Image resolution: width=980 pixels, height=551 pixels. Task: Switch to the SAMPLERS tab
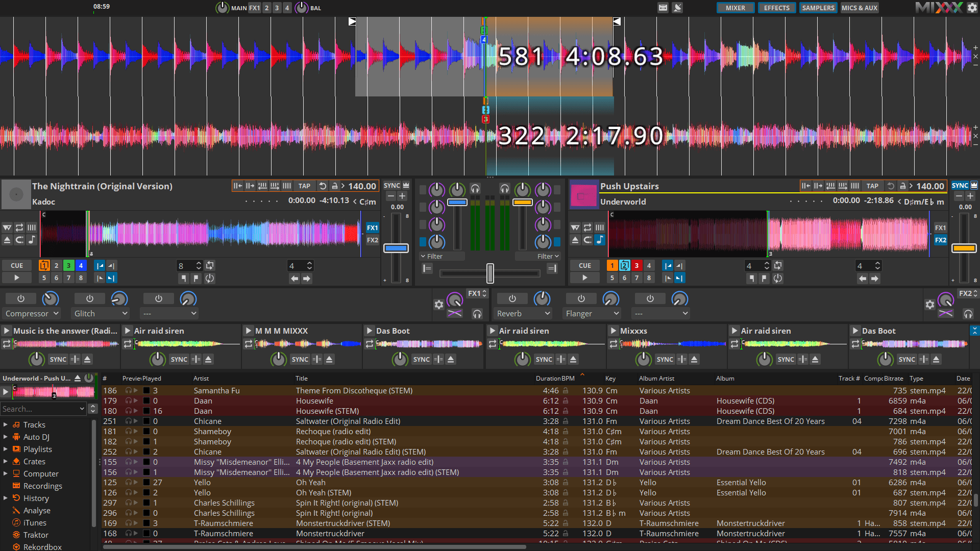(x=818, y=8)
